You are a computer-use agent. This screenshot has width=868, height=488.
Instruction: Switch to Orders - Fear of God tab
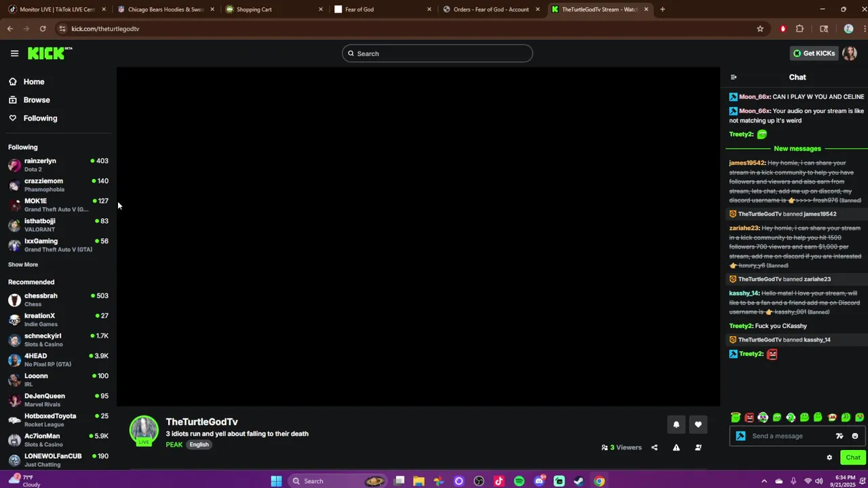tap(492, 9)
